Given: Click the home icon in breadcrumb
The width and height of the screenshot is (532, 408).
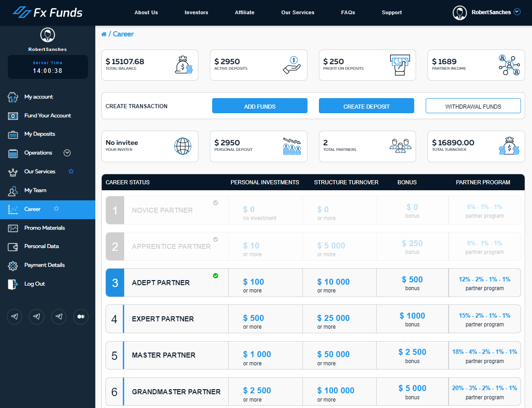Looking at the screenshot, I should [104, 34].
